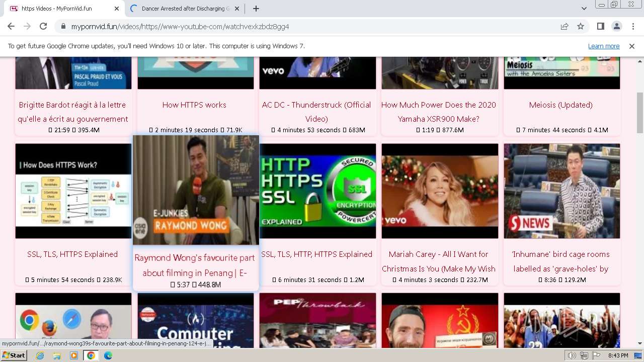The image size is (644, 362).
Task: Click the 8:43 PM system clock
Action: pyautogui.click(x=618, y=355)
